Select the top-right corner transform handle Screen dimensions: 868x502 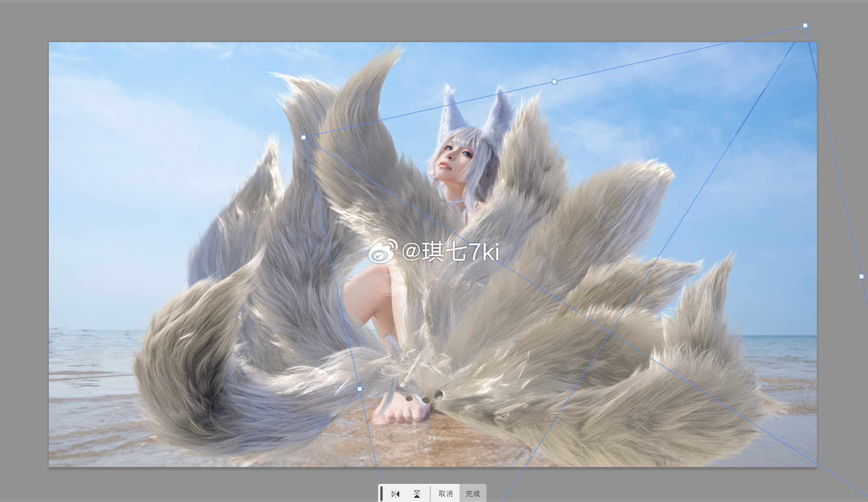[805, 26]
